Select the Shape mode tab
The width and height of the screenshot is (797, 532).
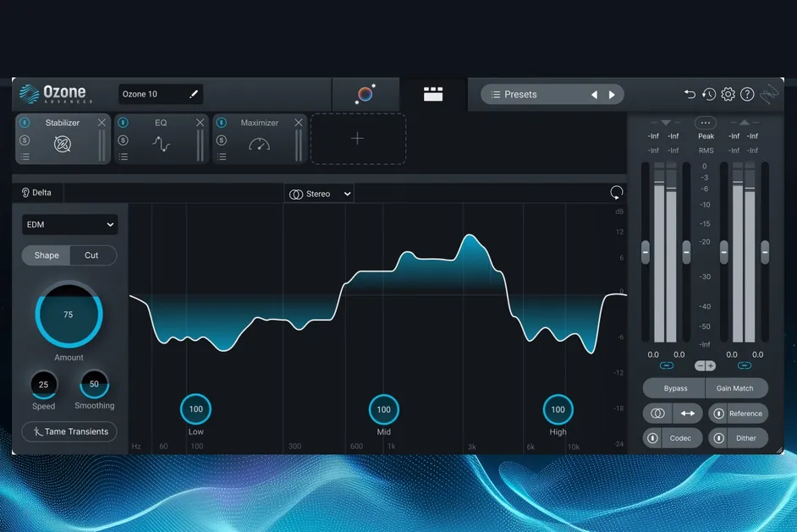(47, 255)
